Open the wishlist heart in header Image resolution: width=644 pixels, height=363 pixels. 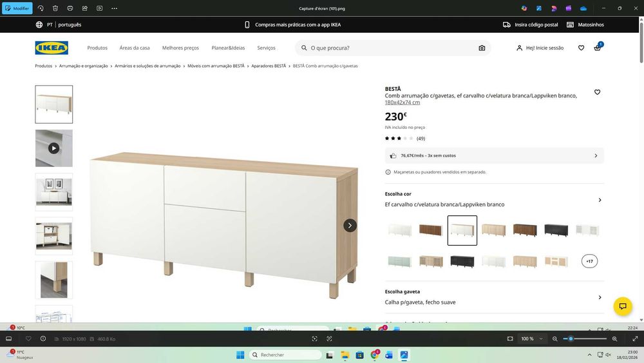(581, 48)
